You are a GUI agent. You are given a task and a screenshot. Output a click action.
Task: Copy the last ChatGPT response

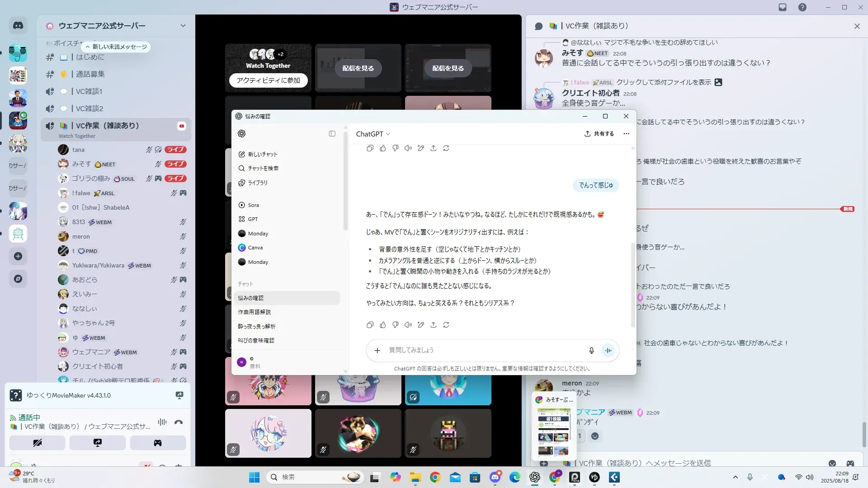370,325
